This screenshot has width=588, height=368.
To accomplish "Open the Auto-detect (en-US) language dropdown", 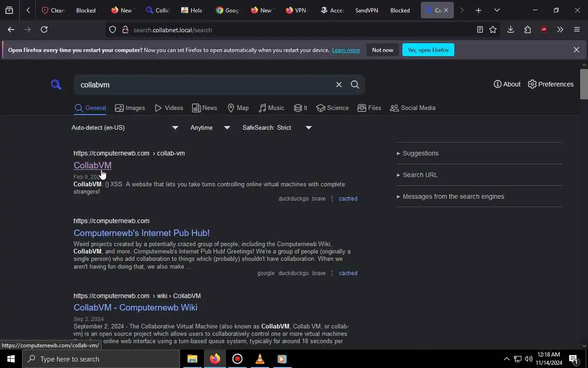I will [x=124, y=127].
